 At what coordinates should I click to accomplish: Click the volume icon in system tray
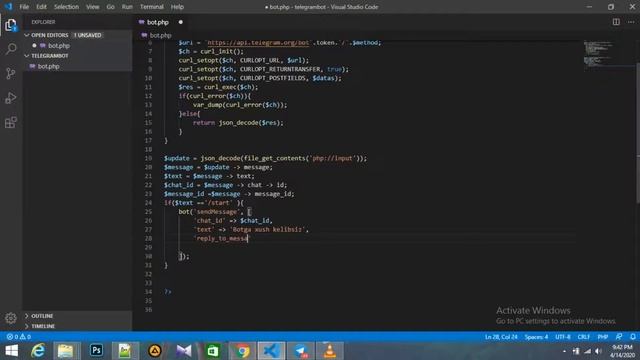598,351
